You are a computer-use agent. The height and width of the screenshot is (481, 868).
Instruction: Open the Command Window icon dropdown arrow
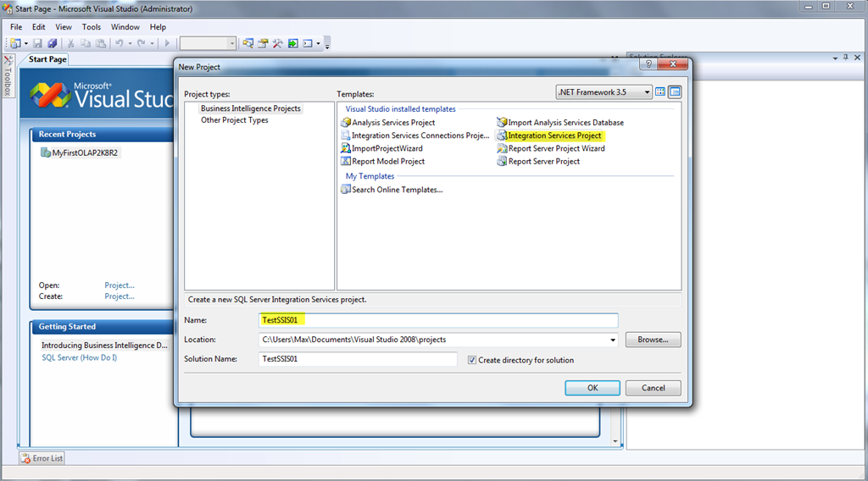pyautogui.click(x=319, y=44)
